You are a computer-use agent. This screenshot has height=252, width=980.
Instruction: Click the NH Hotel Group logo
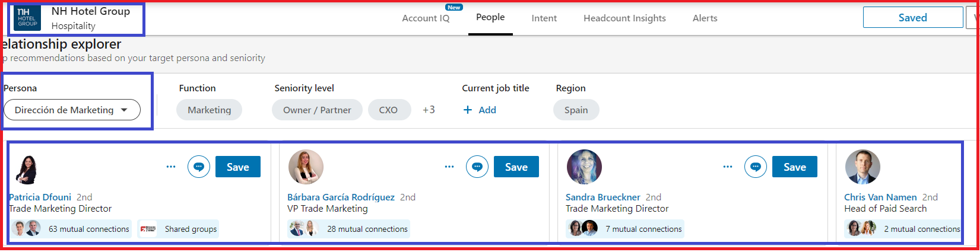tap(27, 18)
